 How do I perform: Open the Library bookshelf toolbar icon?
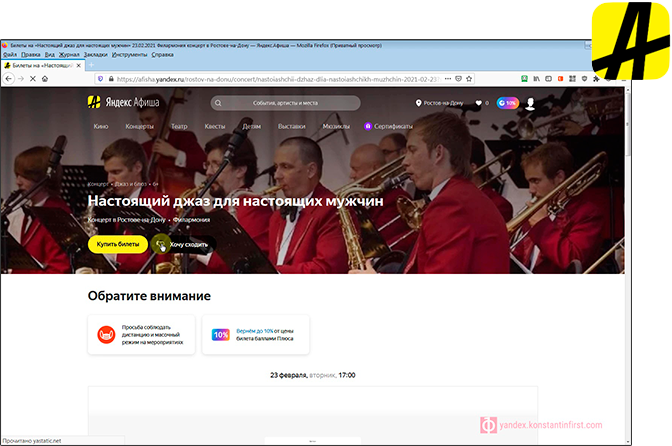pos(537,79)
